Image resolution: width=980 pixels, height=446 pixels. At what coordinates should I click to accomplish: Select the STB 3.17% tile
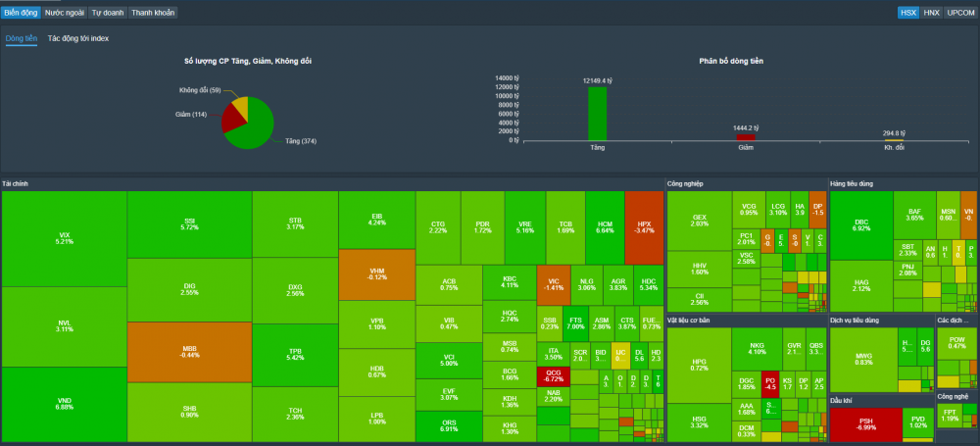(296, 223)
